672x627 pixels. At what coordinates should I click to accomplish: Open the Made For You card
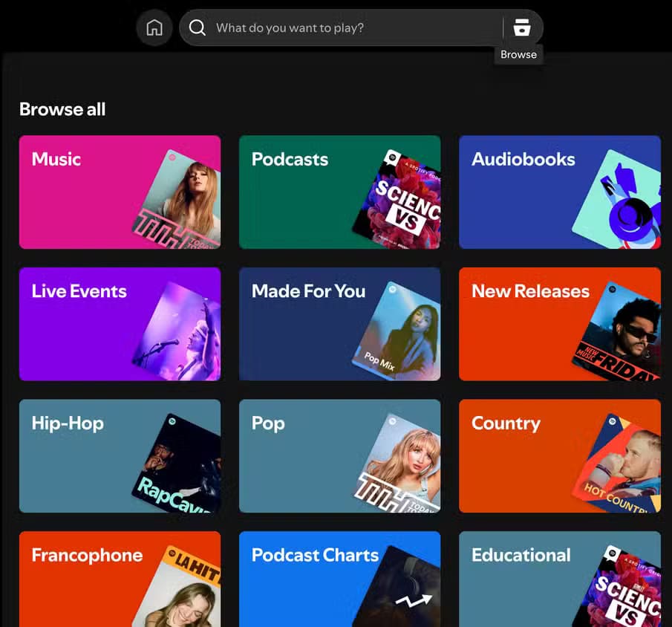(340, 324)
